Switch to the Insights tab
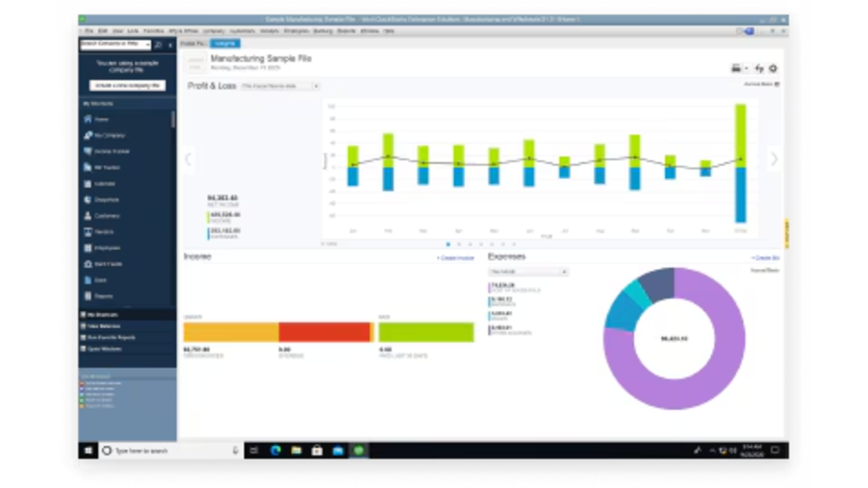Screen dimensions: 868x488 226,44
